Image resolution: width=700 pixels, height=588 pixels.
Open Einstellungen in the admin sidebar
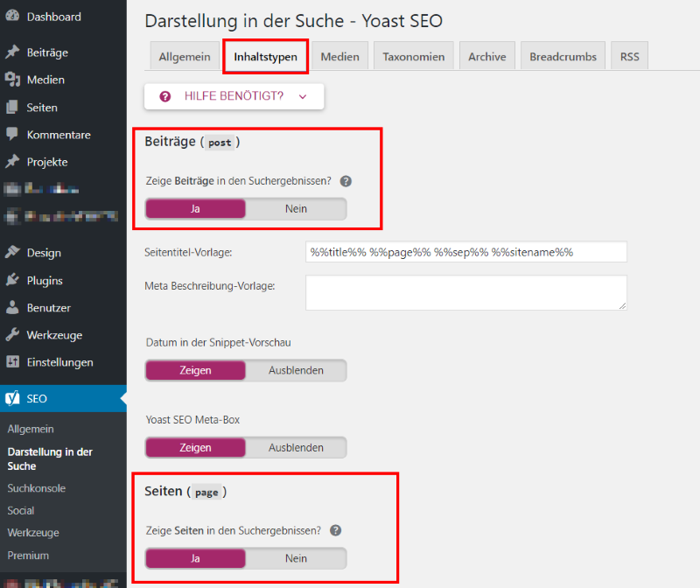tap(59, 362)
